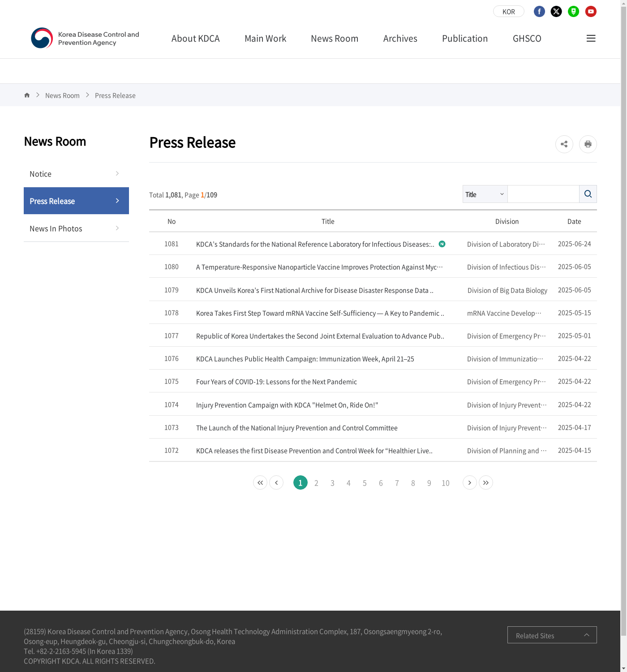Click the search keyword input field
627x672 pixels.
tap(543, 194)
